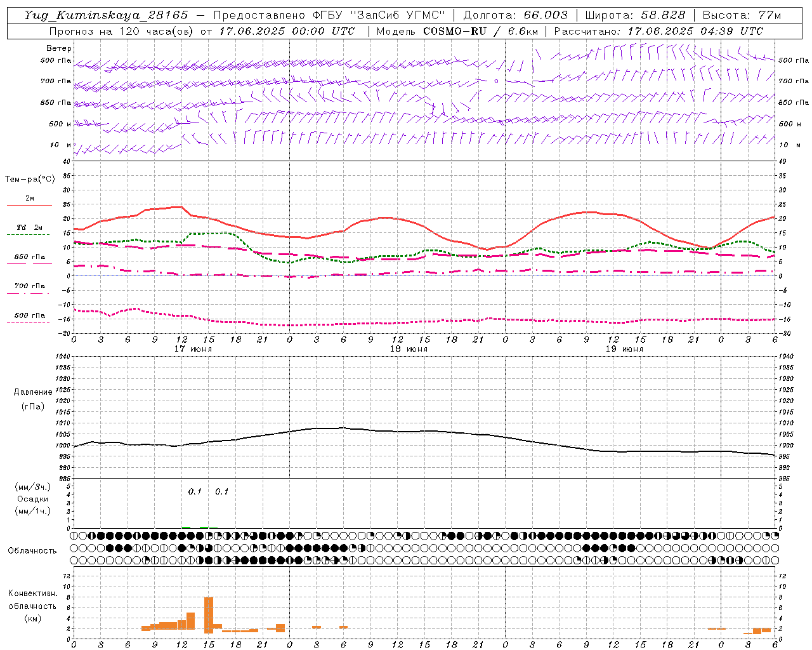Click the 19 июня date label
Screen dimensions: 812x650
click(x=624, y=349)
